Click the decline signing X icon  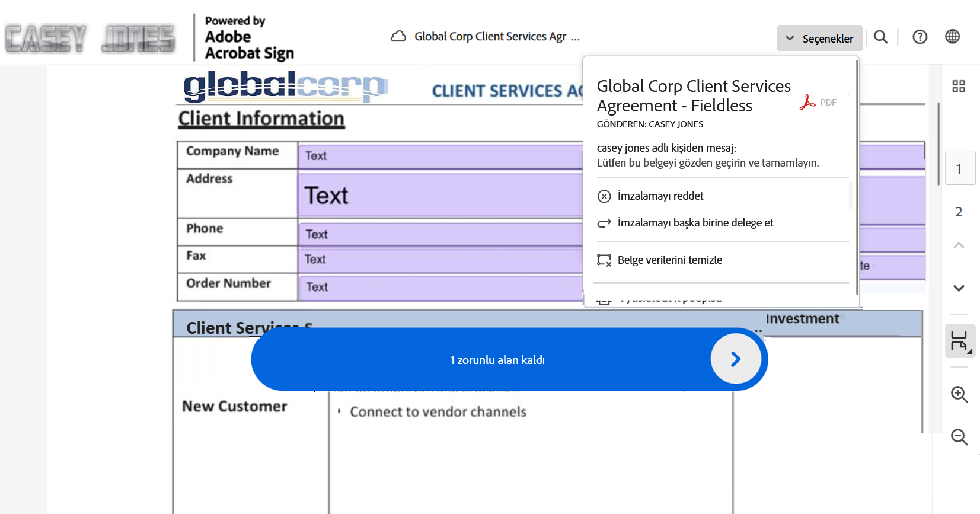click(604, 196)
